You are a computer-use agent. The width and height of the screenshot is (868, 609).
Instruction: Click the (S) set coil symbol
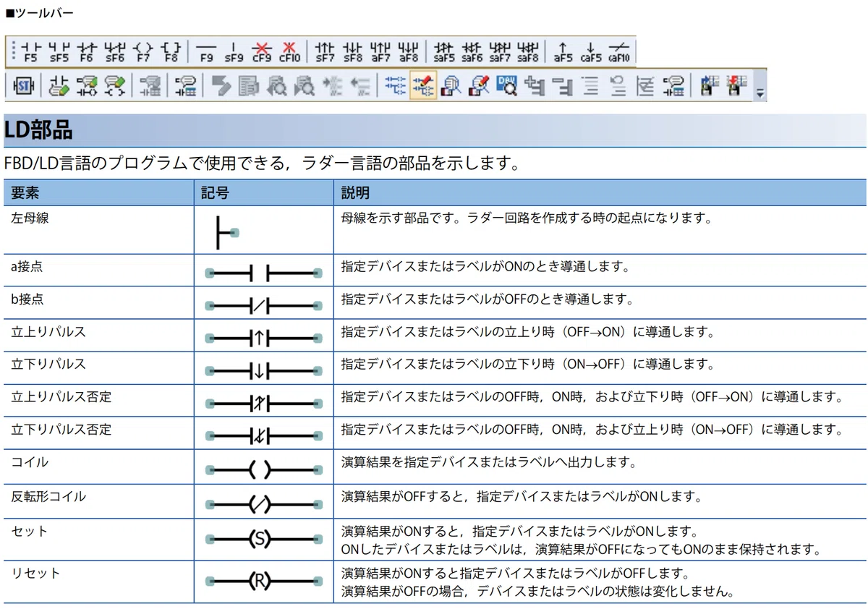[x=263, y=539]
